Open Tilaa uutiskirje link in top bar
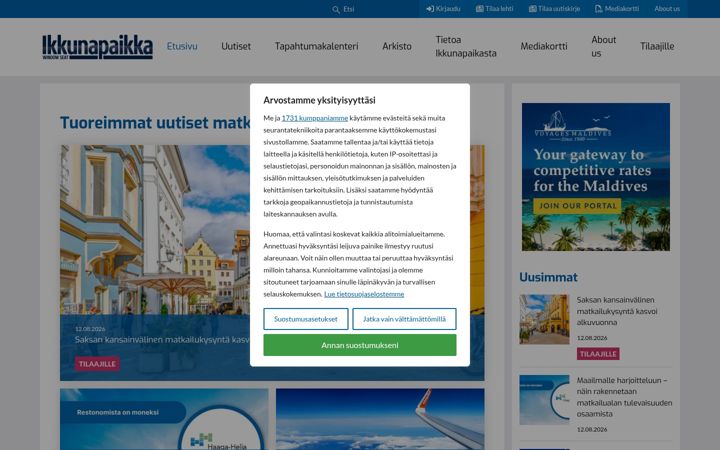 click(x=554, y=9)
